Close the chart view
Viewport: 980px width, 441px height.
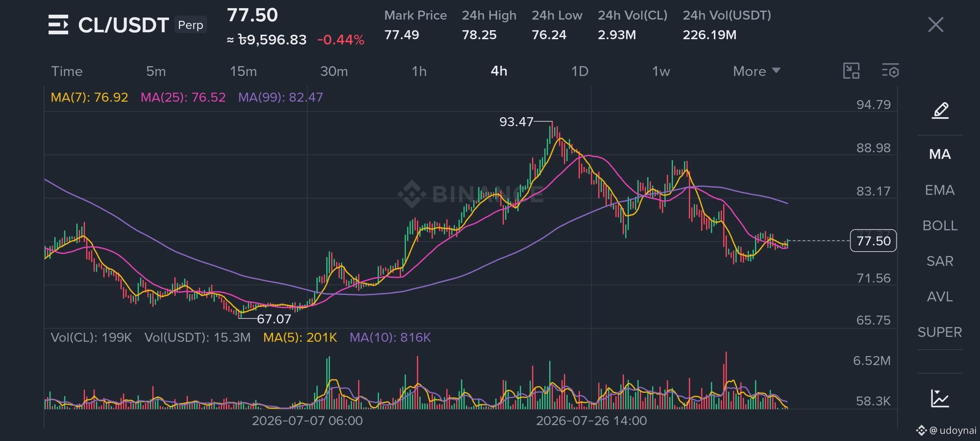(935, 24)
